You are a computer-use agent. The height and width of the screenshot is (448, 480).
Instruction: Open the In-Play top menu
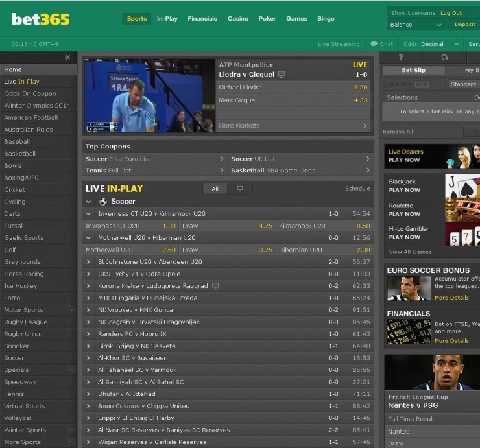coord(167,19)
